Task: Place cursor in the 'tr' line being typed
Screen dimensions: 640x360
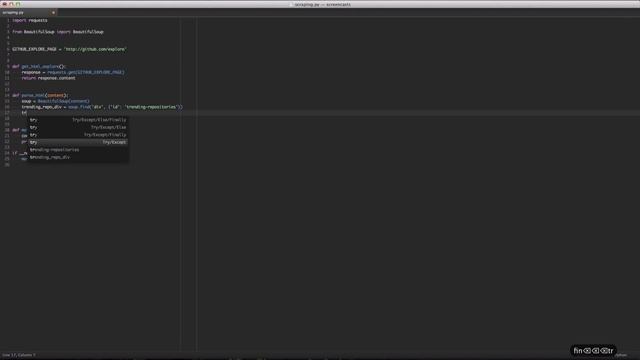Action: 24,113
